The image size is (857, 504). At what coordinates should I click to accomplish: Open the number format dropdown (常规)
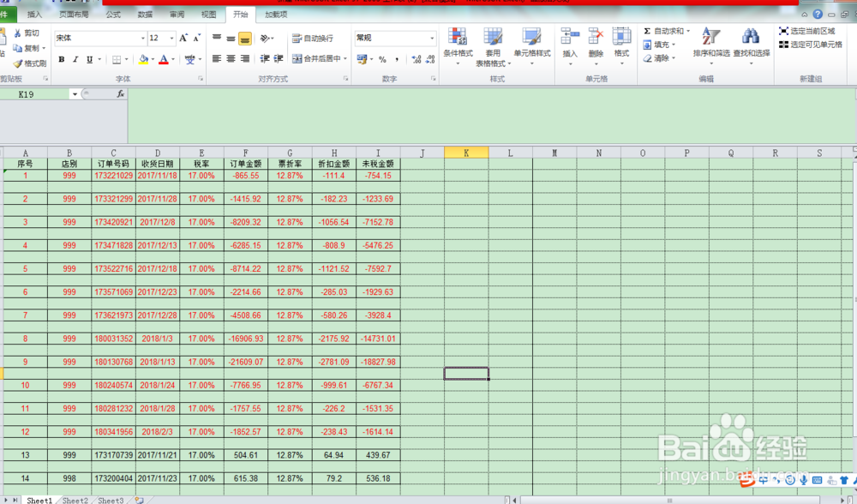click(432, 39)
